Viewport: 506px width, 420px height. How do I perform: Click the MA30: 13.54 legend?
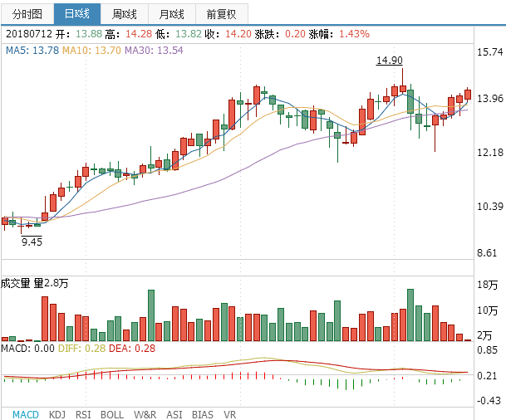154,51
